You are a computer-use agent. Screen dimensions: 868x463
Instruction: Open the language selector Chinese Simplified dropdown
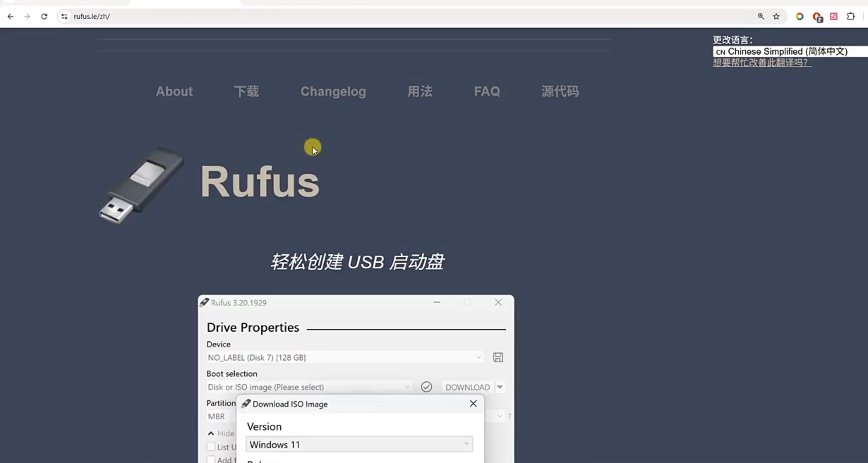pyautogui.click(x=790, y=51)
